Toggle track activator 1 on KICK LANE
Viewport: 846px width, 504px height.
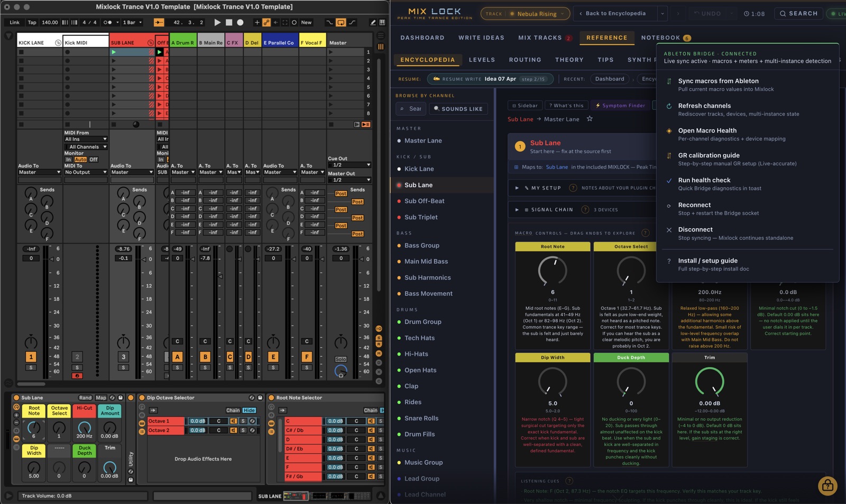pos(31,357)
